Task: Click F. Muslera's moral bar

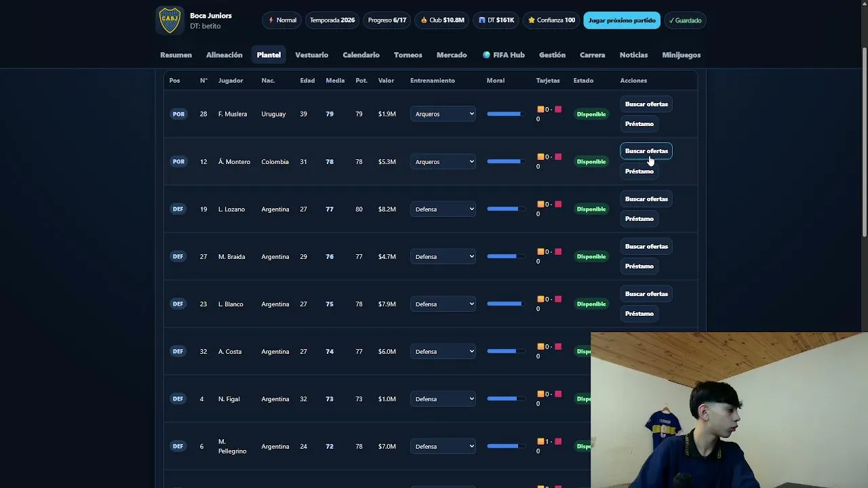Action: 505,114
